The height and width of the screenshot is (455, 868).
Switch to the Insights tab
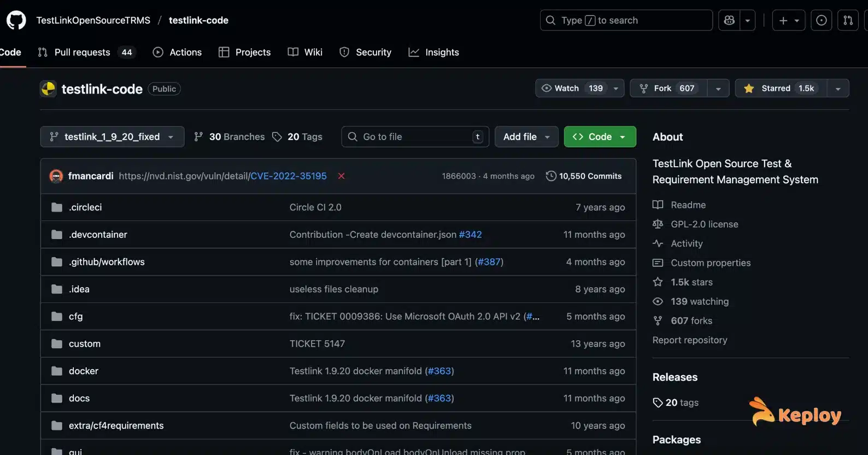434,52
